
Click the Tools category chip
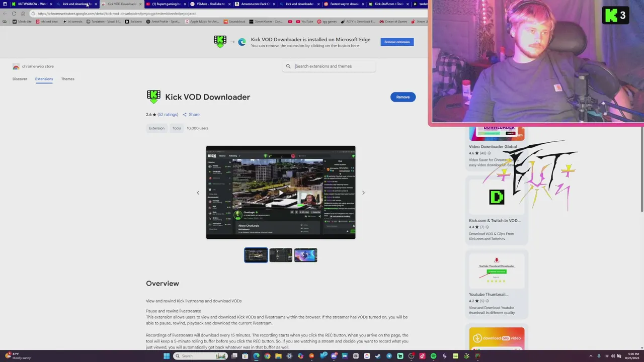click(x=177, y=128)
